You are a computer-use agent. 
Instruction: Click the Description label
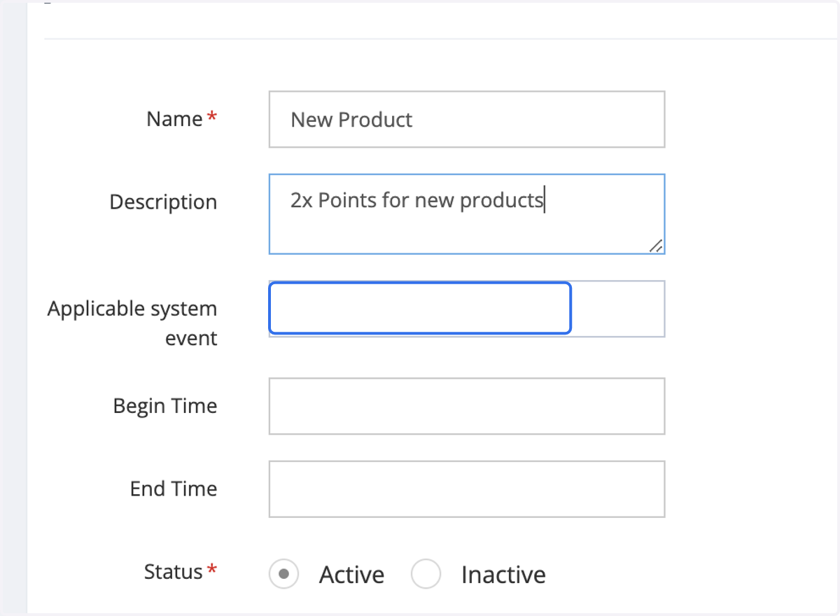163,202
